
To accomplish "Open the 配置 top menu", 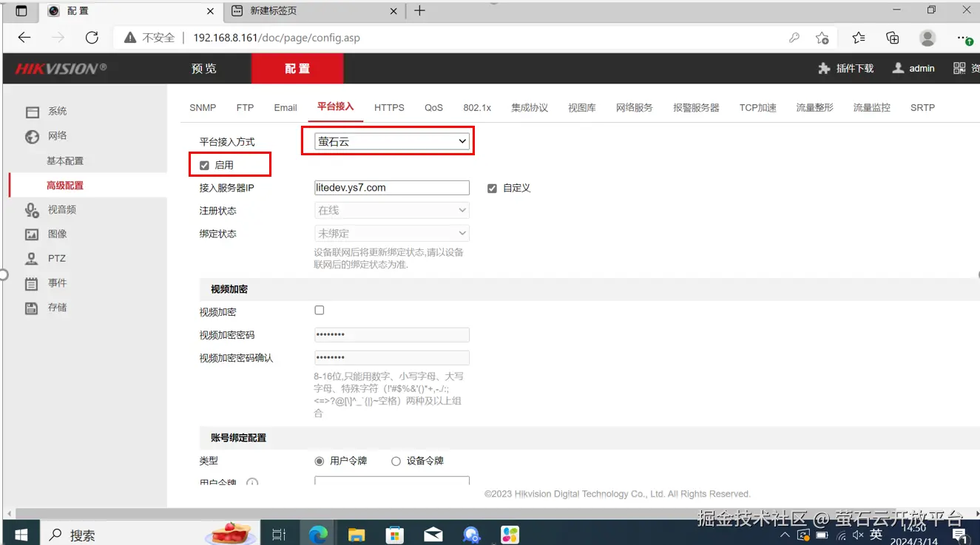I will pyautogui.click(x=297, y=69).
